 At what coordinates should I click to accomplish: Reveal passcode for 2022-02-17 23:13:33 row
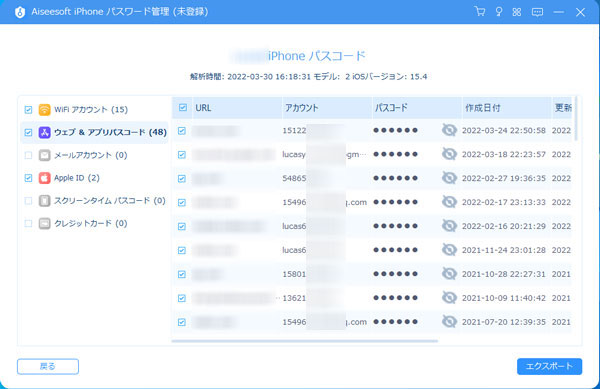(449, 202)
